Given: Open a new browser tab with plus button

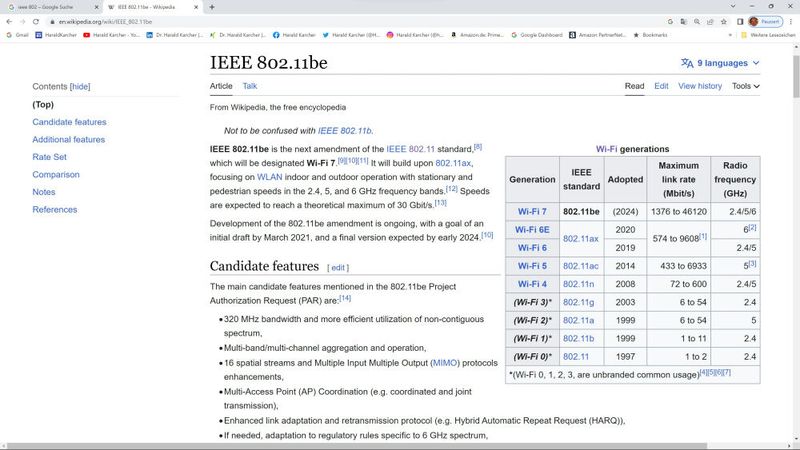Looking at the screenshot, I should 212,7.
